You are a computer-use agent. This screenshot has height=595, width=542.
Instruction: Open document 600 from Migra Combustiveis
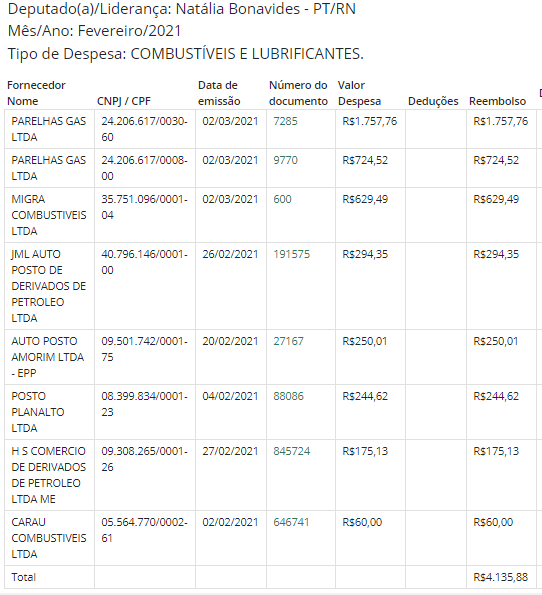click(x=282, y=199)
